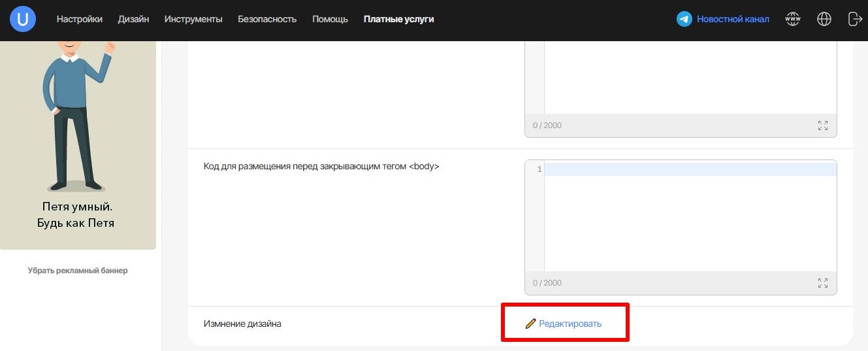The width and height of the screenshot is (868, 351).
Task: Open the Безопасность menu
Action: click(x=267, y=20)
